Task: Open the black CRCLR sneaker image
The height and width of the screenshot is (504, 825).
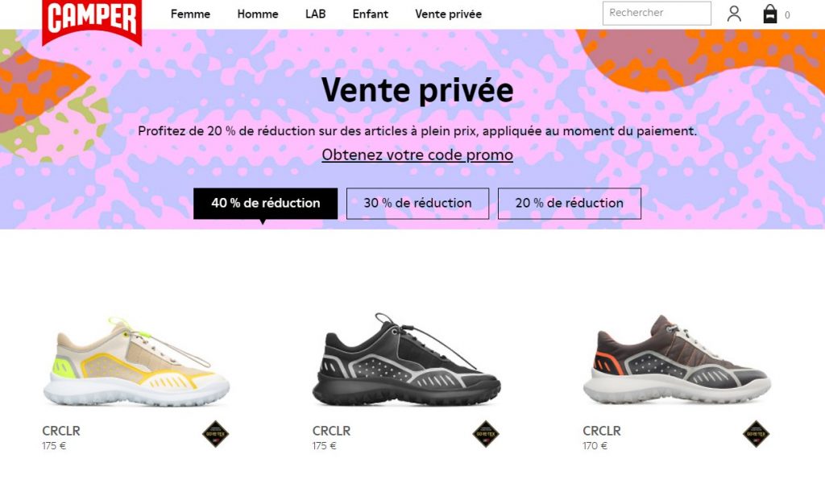Action: pyautogui.click(x=406, y=359)
